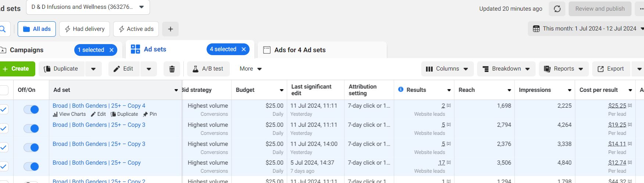Viewport: 644px width, 183px height.
Task: Clear the 1 selected campaigns filter
Action: pos(112,50)
